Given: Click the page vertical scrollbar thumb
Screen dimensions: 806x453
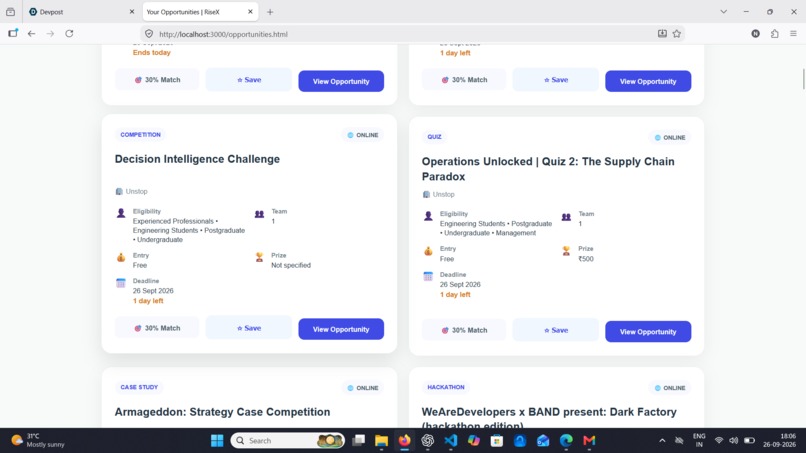Looking at the screenshot, I should (803, 79).
